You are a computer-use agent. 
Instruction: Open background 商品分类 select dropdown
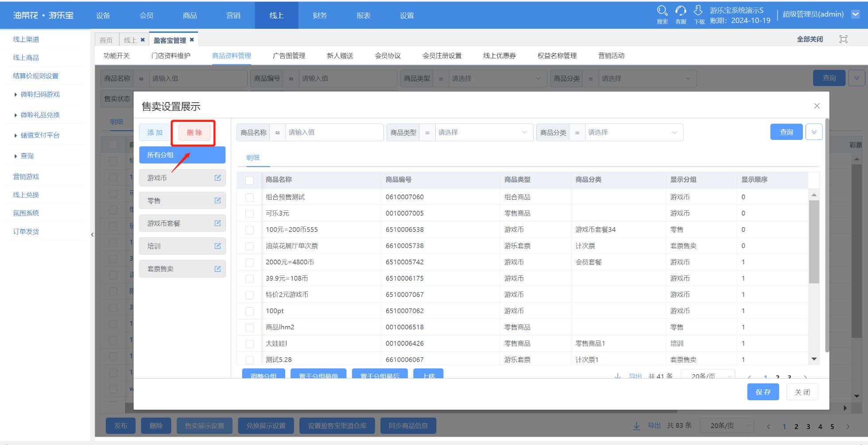tap(647, 78)
